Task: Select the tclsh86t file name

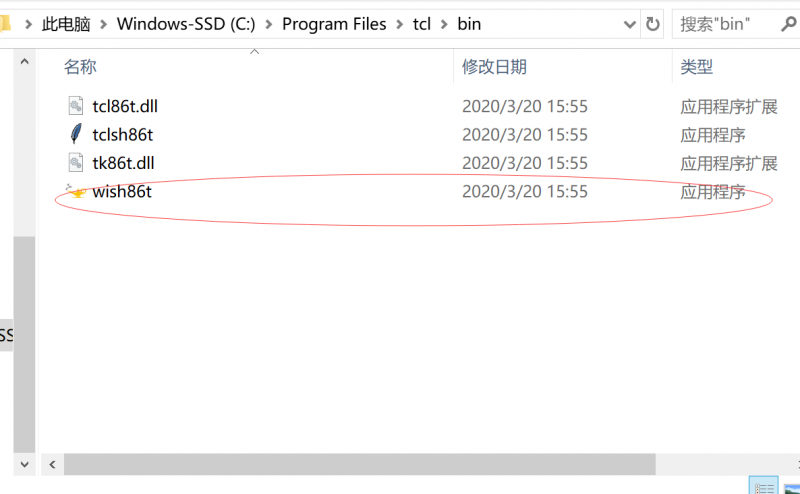Action: [122, 134]
